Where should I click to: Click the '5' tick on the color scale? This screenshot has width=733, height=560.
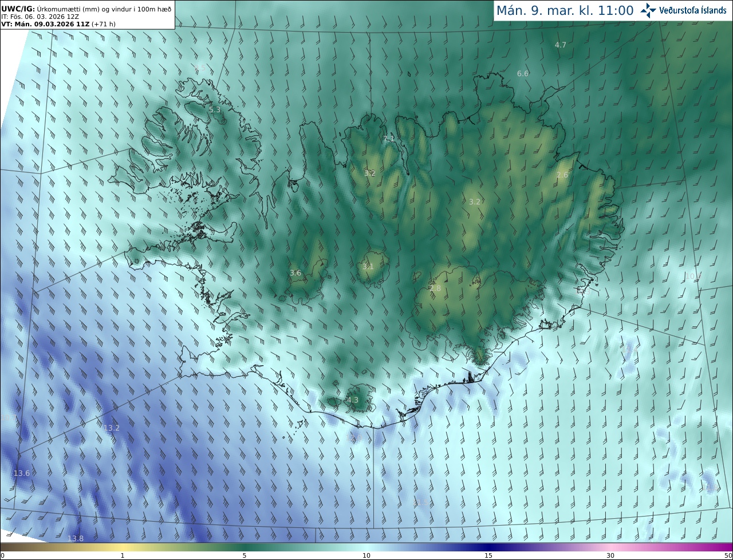coord(245,555)
